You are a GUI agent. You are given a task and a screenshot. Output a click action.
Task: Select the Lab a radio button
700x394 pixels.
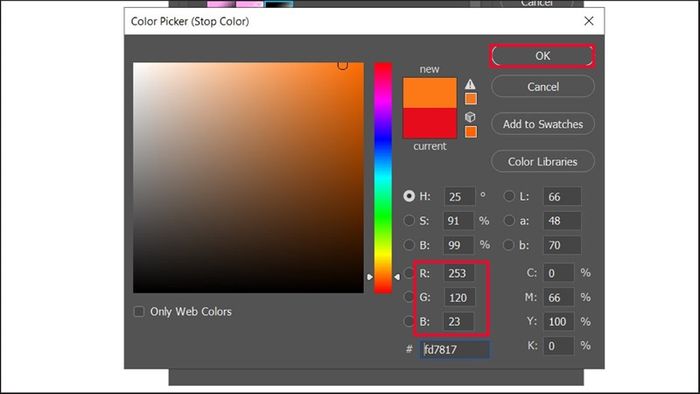click(x=509, y=220)
